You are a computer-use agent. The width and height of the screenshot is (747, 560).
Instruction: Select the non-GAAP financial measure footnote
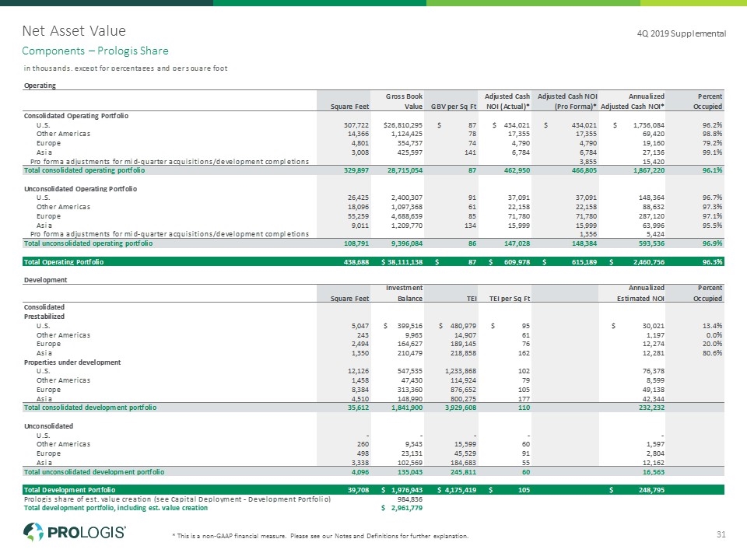320,536
